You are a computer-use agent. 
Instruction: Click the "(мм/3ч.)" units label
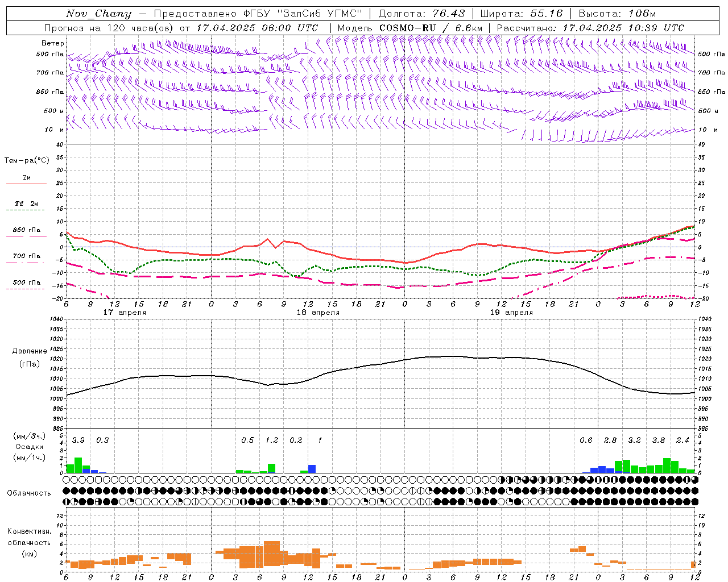coord(30,436)
